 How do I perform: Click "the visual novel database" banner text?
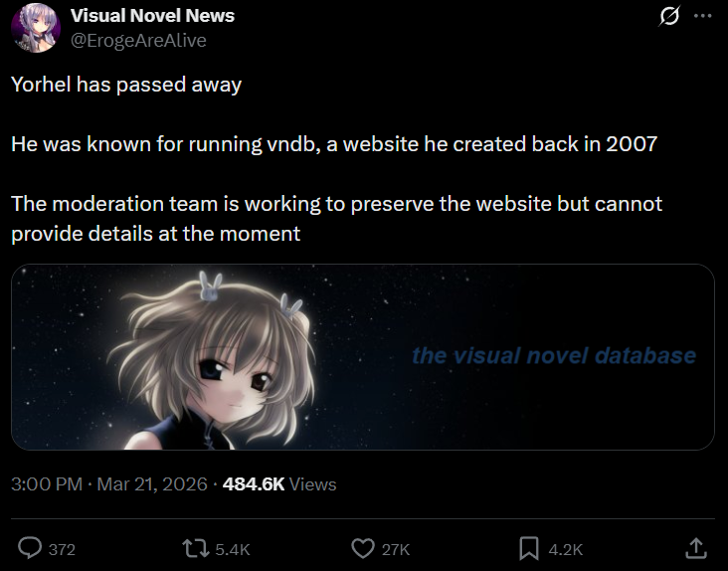tap(554, 355)
